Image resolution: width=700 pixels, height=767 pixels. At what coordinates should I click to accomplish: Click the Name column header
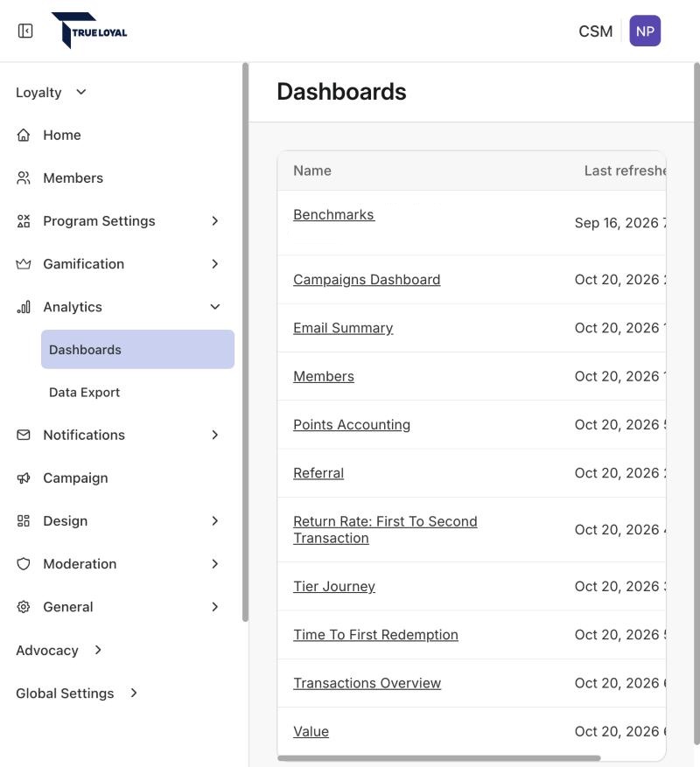point(312,171)
